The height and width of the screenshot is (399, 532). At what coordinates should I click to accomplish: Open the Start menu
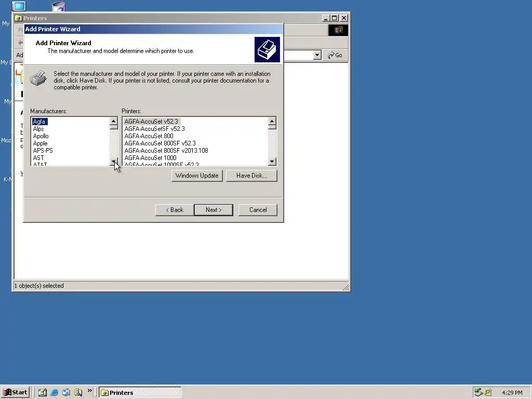15,392
